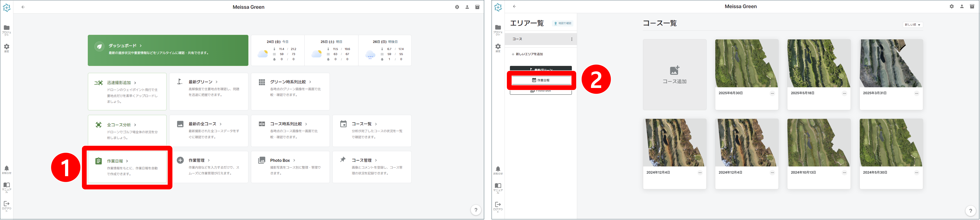Open the 2024年10月13日 course thumbnail
This screenshot has height=220, width=980.
pos(819,142)
